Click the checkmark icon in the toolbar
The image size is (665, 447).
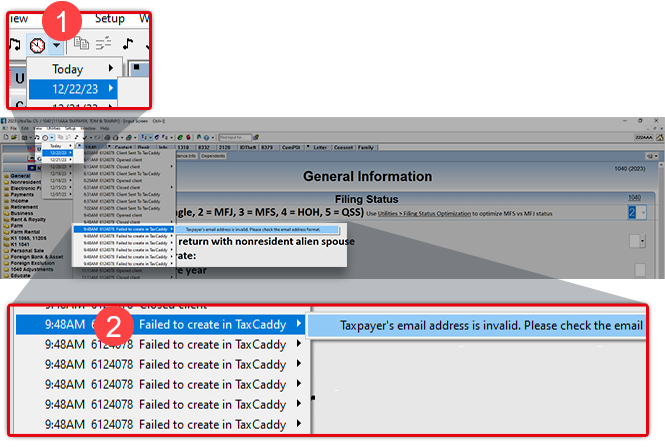coord(85,137)
